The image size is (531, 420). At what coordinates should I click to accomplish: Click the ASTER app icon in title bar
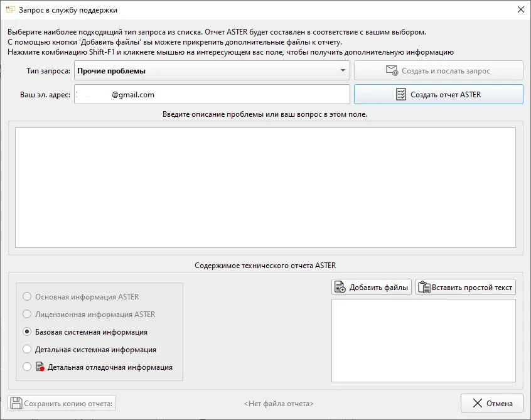[x=10, y=10]
